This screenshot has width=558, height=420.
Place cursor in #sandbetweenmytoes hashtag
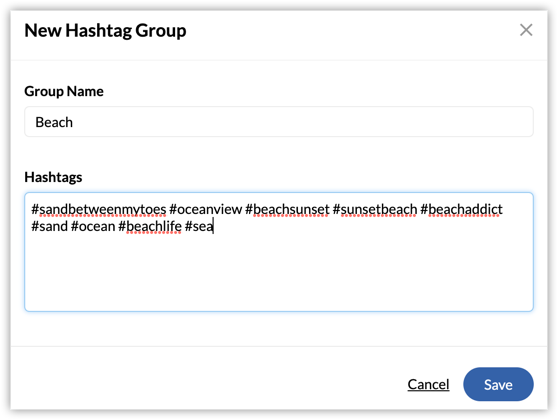99,209
